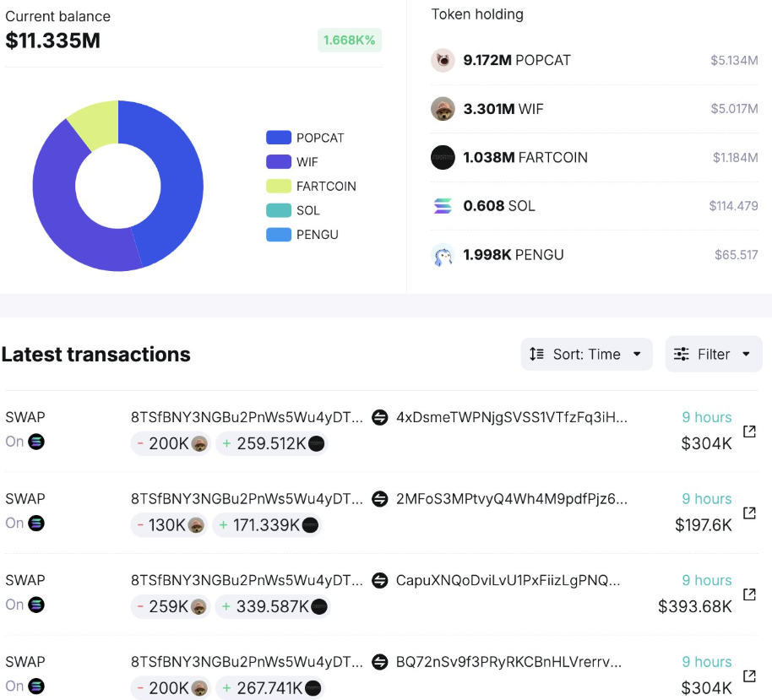The height and width of the screenshot is (700, 772).
Task: Open transaction hash CapuXNQoDviLvU1PxFiizLgPNQ
Action: pyautogui.click(x=507, y=580)
